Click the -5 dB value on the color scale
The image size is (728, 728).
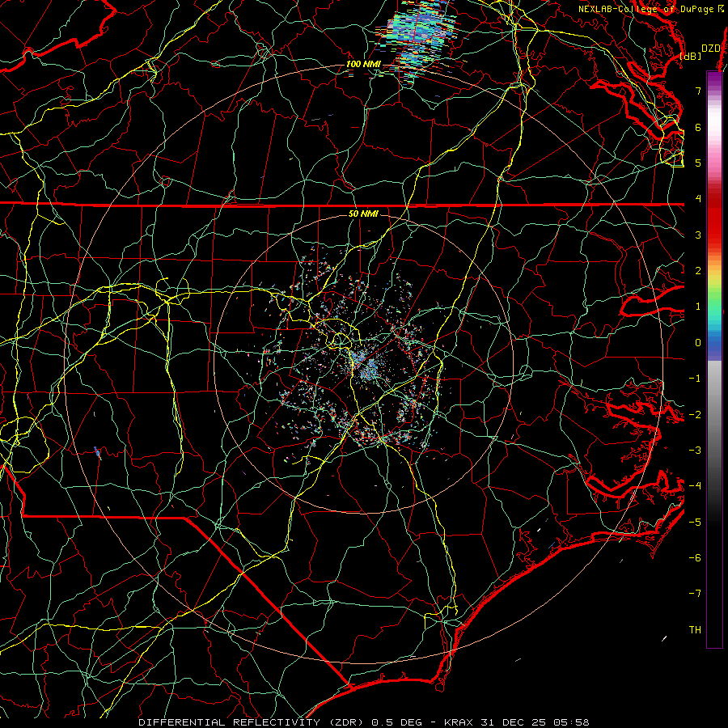click(695, 523)
